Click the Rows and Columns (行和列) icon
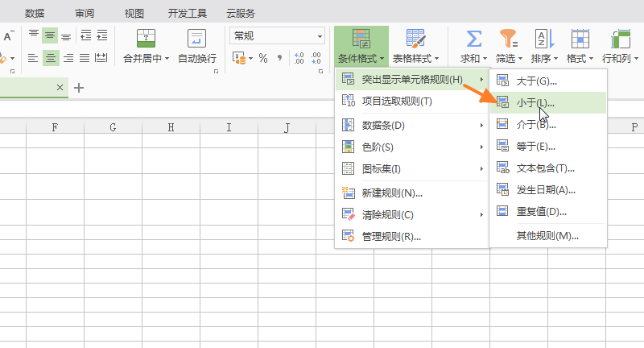This screenshot has height=348, width=644. click(620, 39)
